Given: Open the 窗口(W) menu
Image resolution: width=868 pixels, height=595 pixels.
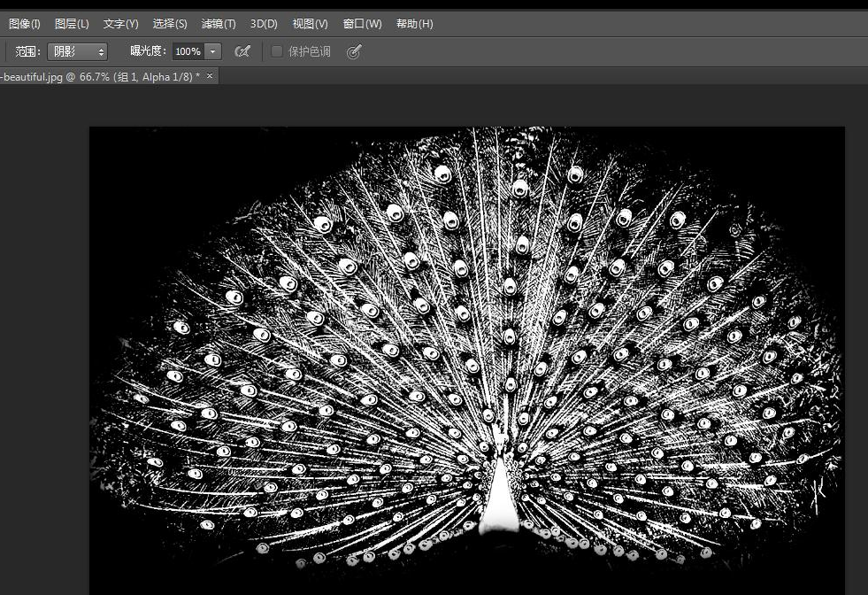Looking at the screenshot, I should [362, 24].
